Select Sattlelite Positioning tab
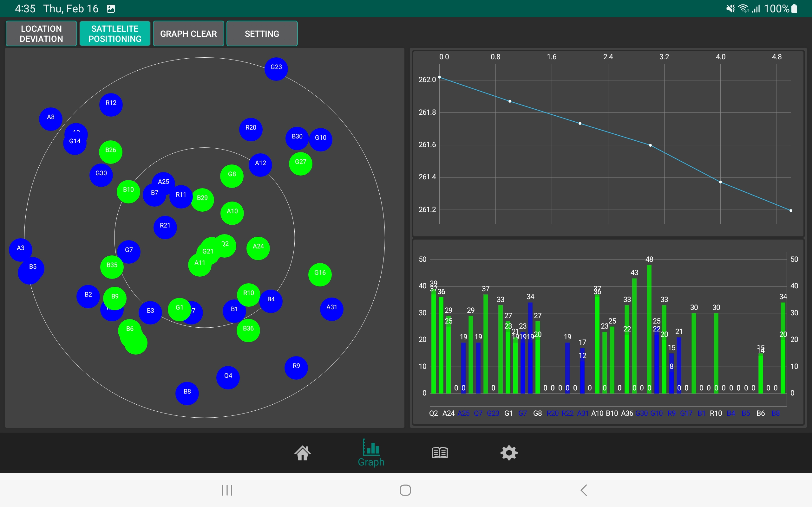Image resolution: width=812 pixels, height=507 pixels. pyautogui.click(x=115, y=34)
